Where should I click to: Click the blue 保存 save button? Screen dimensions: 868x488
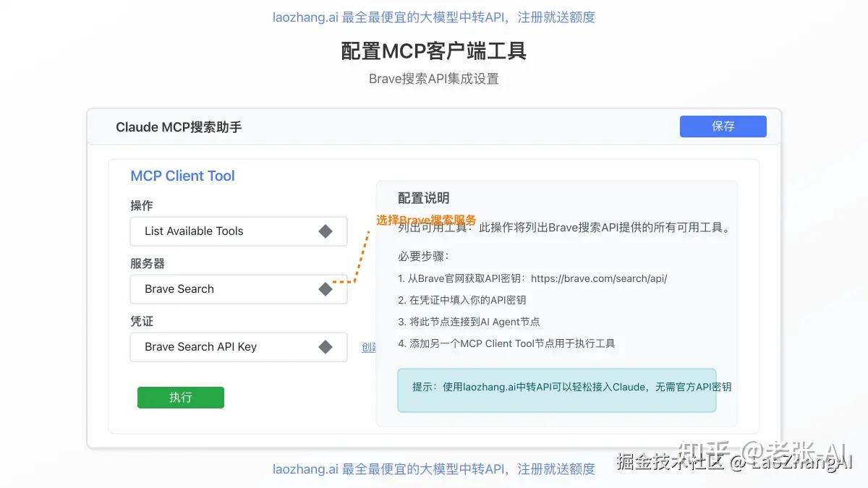coord(723,127)
